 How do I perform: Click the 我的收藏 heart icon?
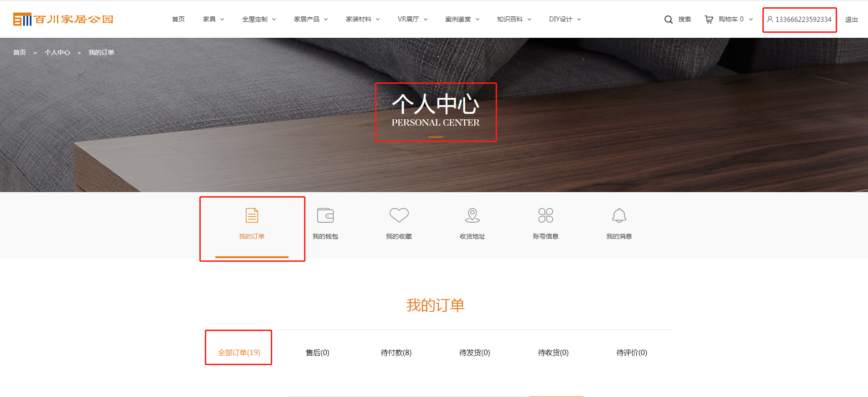[399, 215]
